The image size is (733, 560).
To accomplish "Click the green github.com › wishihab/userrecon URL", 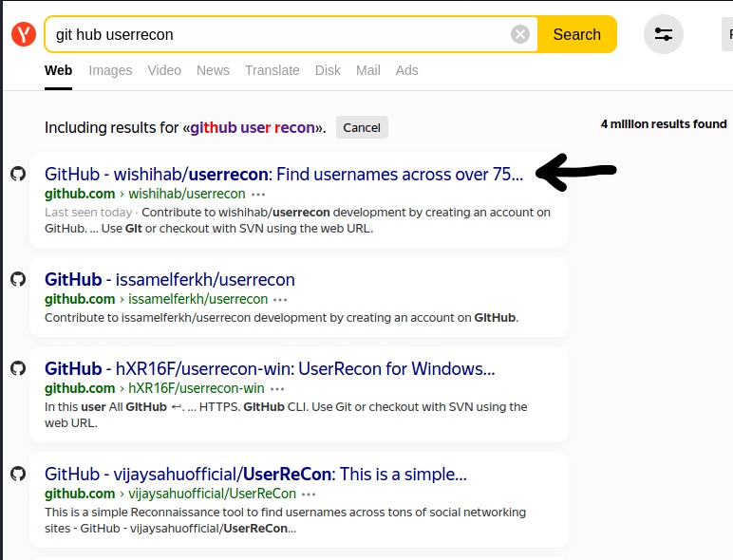I will point(145,194).
